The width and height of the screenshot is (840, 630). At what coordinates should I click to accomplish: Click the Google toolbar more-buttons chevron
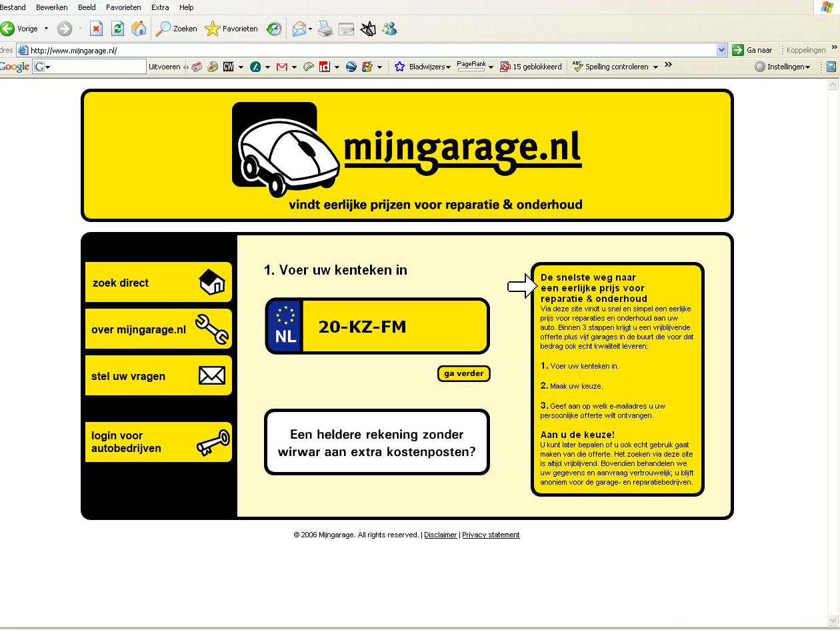(x=668, y=65)
